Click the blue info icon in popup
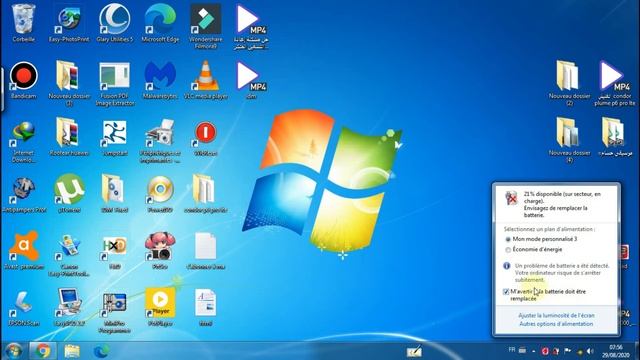 click(x=507, y=266)
